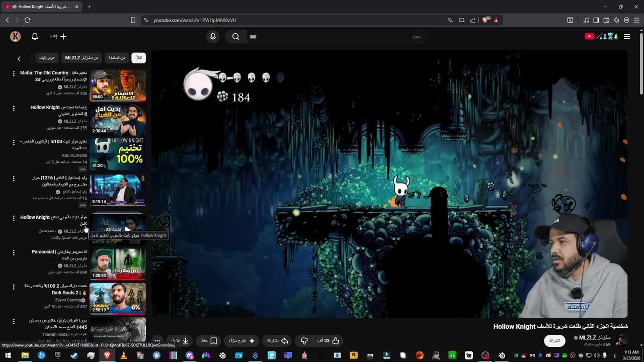The image size is (644, 362).
Task: Toggle the browser sidebar panel icon
Action: tap(596, 20)
